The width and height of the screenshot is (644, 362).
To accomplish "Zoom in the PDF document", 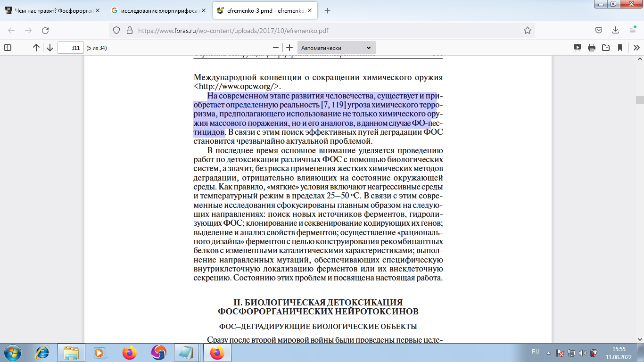I will click(x=289, y=48).
